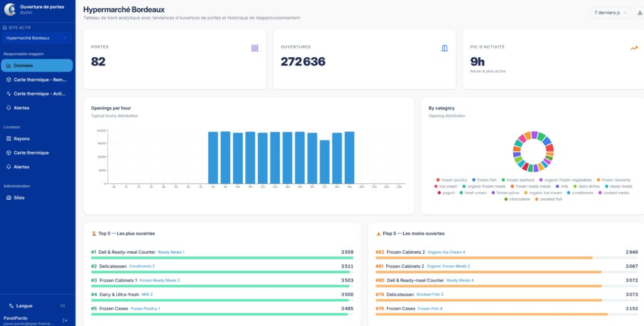Screen dimensions: 644x326
Task: Click the download export icon
Action: 640,13
